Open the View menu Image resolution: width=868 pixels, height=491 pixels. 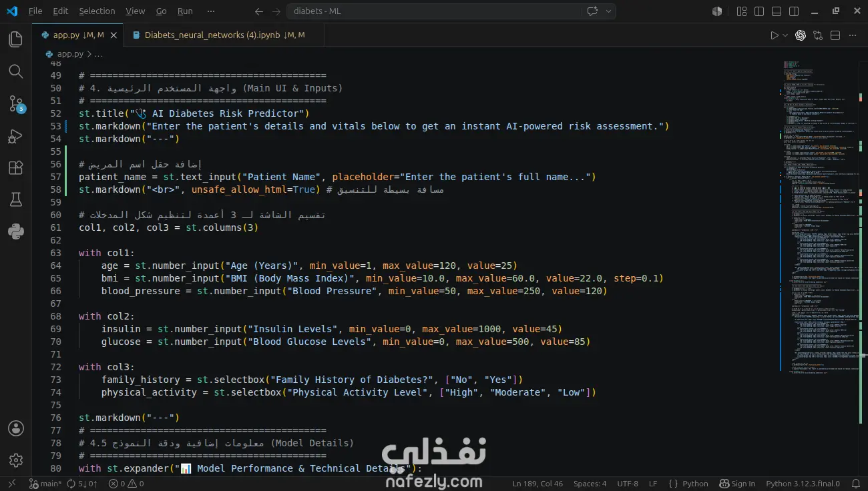coord(135,11)
